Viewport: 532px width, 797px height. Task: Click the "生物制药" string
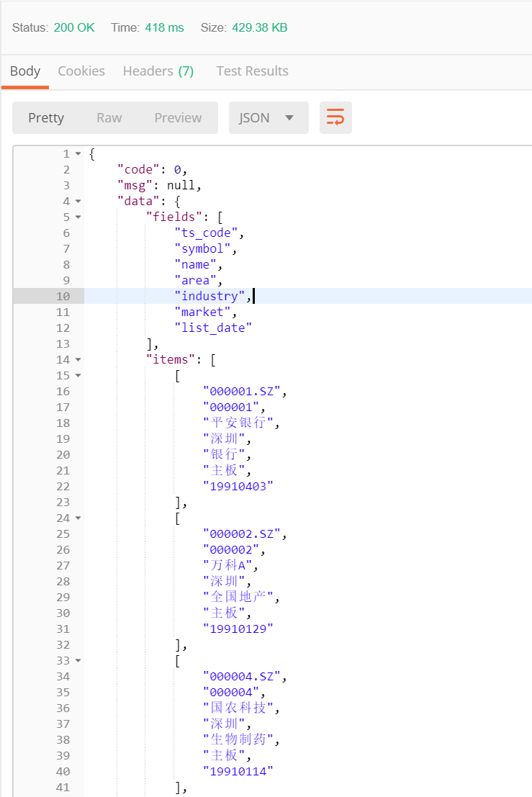pos(238,739)
